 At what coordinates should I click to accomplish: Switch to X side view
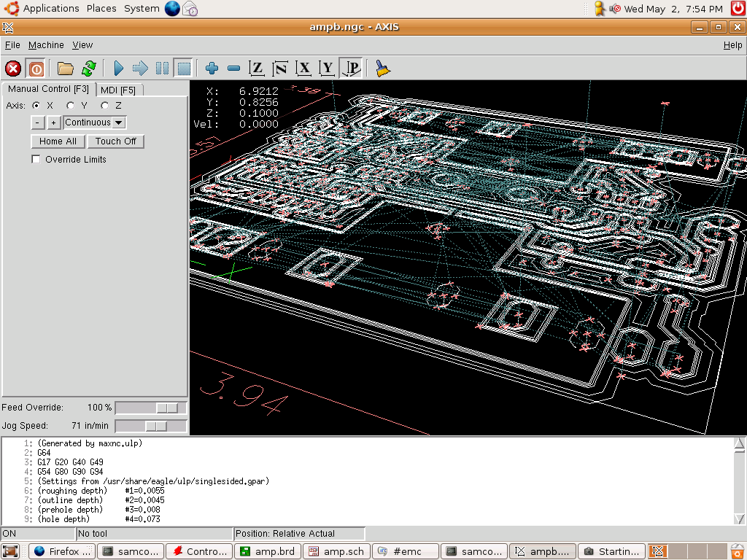pos(303,69)
